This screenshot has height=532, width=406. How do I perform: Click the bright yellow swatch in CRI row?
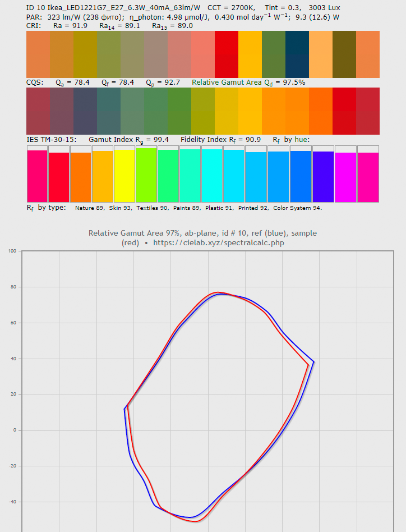[x=250, y=54]
